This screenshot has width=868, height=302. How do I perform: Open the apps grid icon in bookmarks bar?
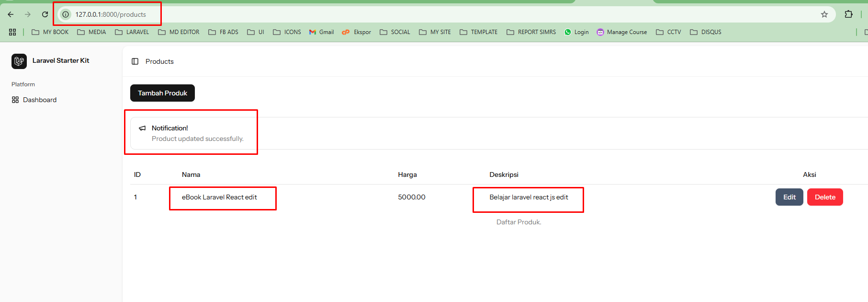(x=12, y=32)
